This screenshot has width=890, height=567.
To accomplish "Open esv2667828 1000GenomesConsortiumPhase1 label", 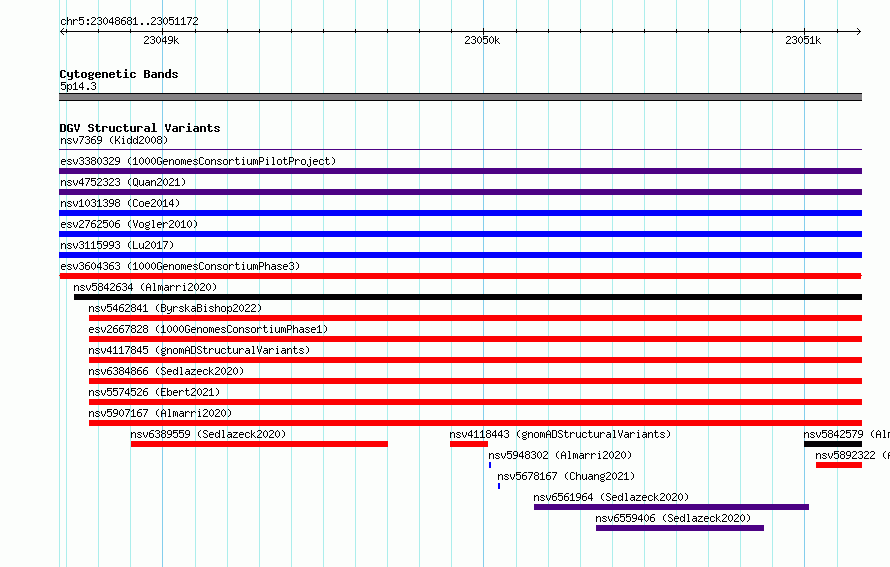I will point(208,329).
